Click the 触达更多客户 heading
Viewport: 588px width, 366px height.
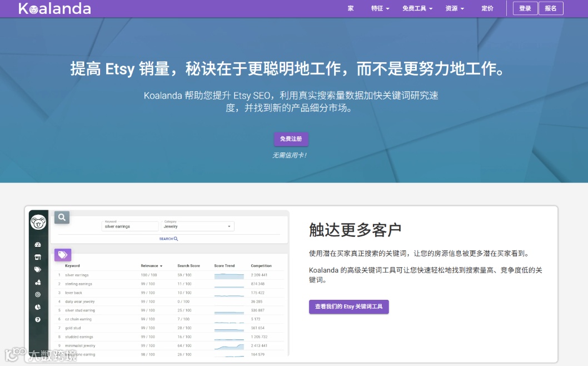point(355,230)
